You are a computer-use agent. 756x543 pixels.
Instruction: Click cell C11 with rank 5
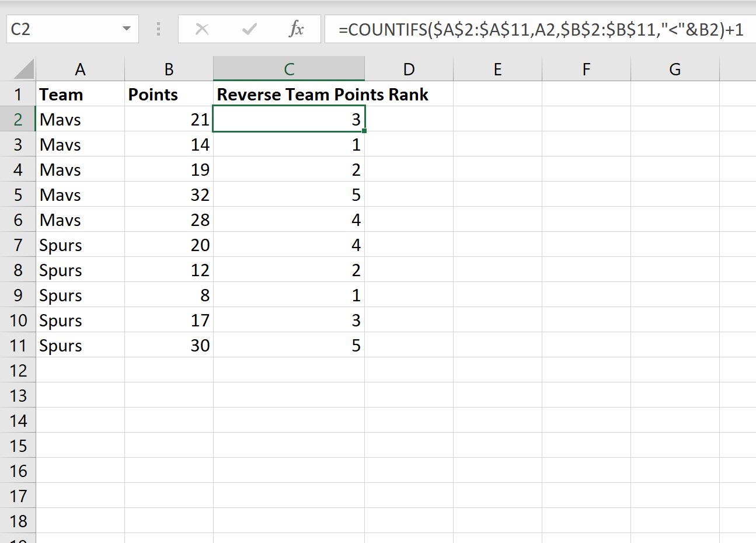pos(289,345)
